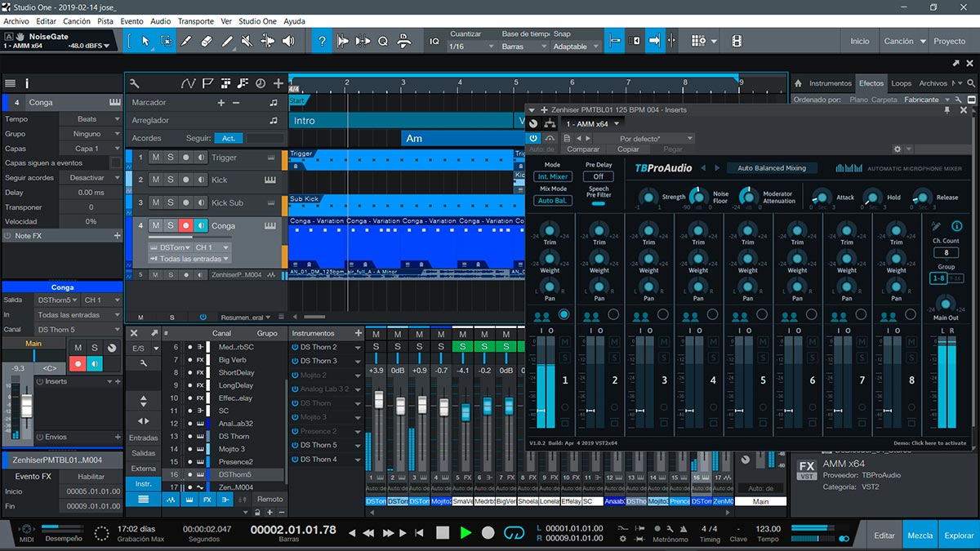Click the TBProAudio info icon
980x551 pixels.
pos(956,226)
